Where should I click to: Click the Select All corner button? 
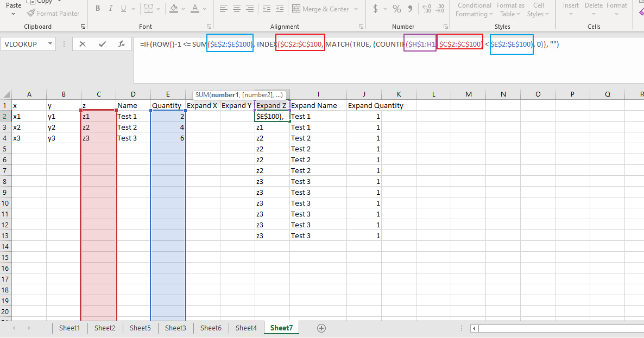coord(6,94)
